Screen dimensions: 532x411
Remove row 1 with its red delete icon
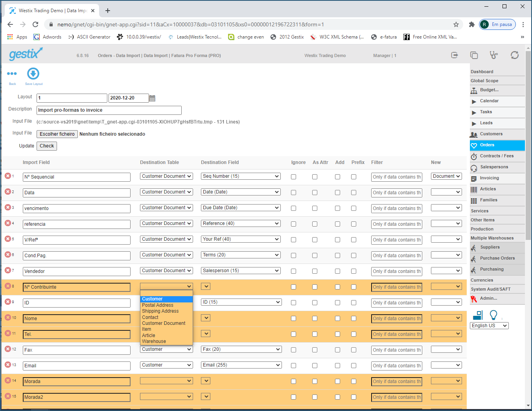(8, 176)
